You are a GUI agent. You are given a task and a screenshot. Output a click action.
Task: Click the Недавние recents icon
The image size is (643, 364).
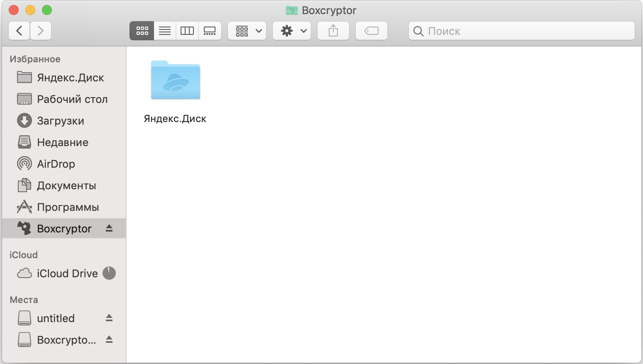pos(24,142)
